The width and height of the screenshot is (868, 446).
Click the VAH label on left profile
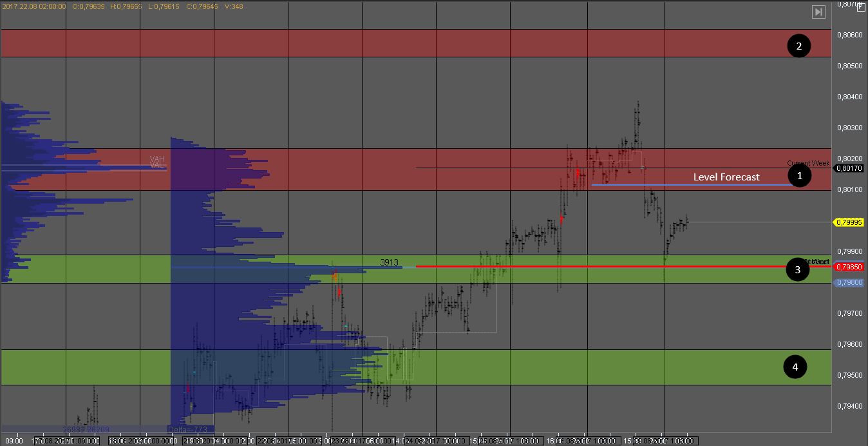(157, 159)
